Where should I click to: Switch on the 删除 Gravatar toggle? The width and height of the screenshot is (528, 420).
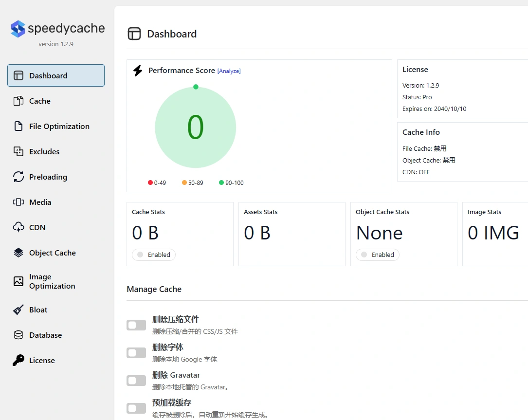tap(136, 380)
